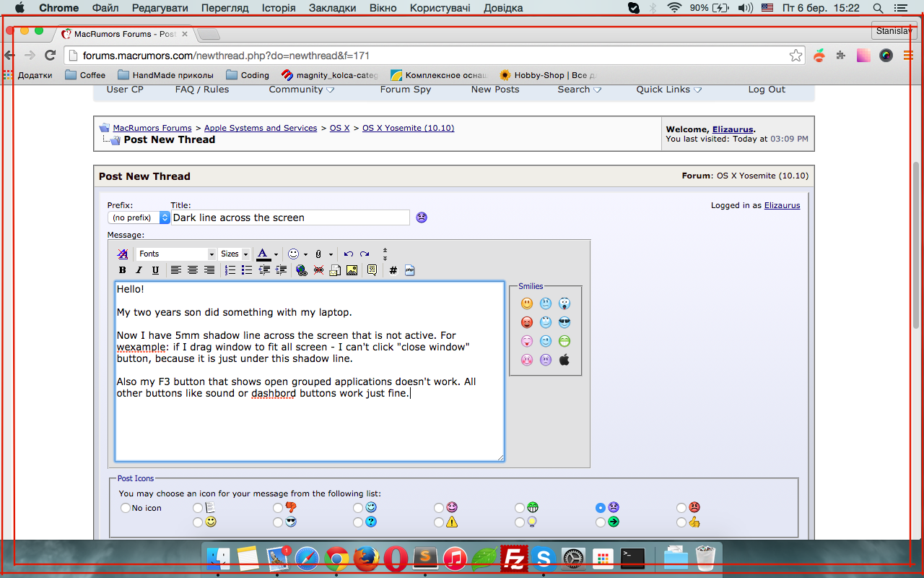Align message text to the left

(176, 270)
